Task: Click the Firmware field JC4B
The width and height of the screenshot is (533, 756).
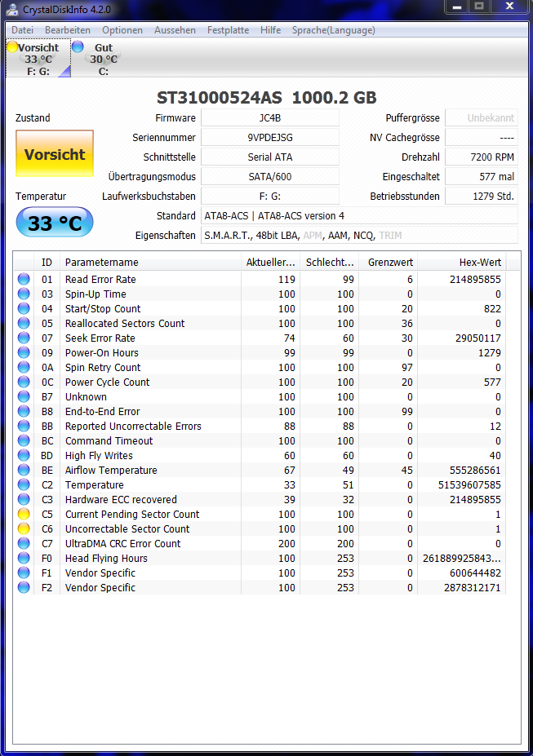Action: coord(269,117)
